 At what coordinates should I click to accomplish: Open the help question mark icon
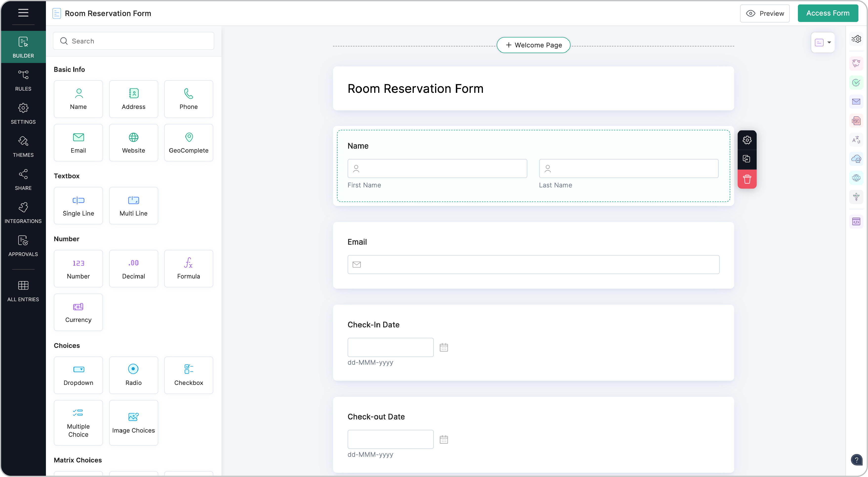click(856, 459)
